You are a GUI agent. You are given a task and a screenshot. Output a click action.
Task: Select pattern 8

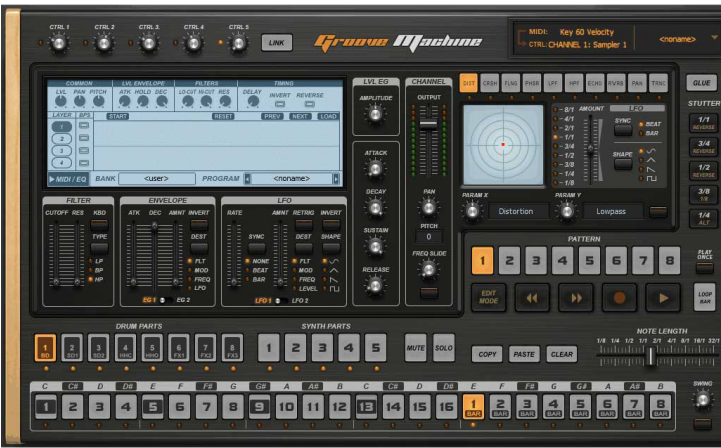[670, 260]
